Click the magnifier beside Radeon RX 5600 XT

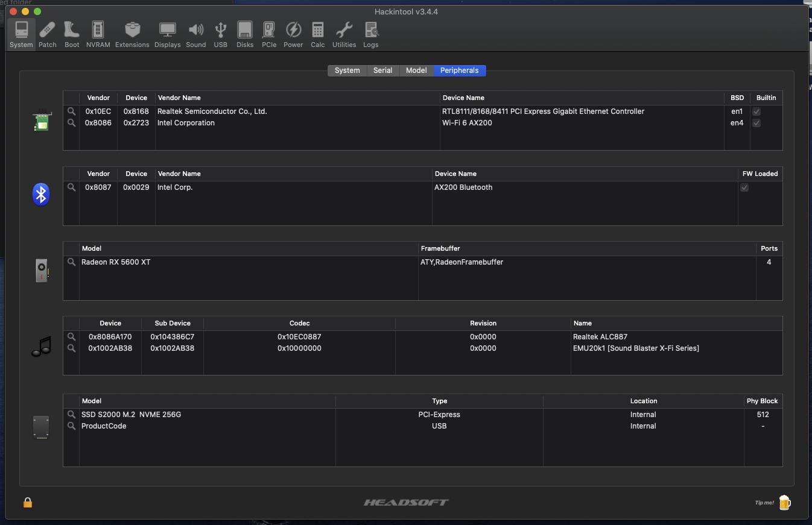pyautogui.click(x=71, y=262)
